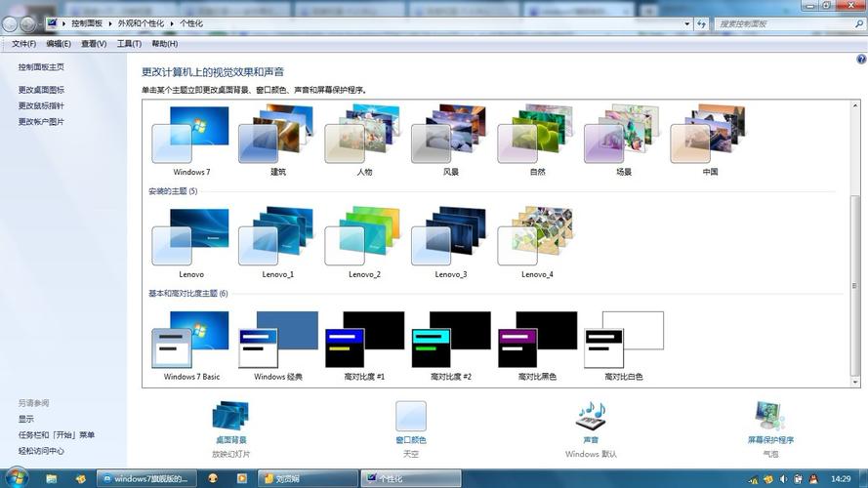Apply the Lenovo theme
This screenshot has height=488, width=868.
point(191,243)
